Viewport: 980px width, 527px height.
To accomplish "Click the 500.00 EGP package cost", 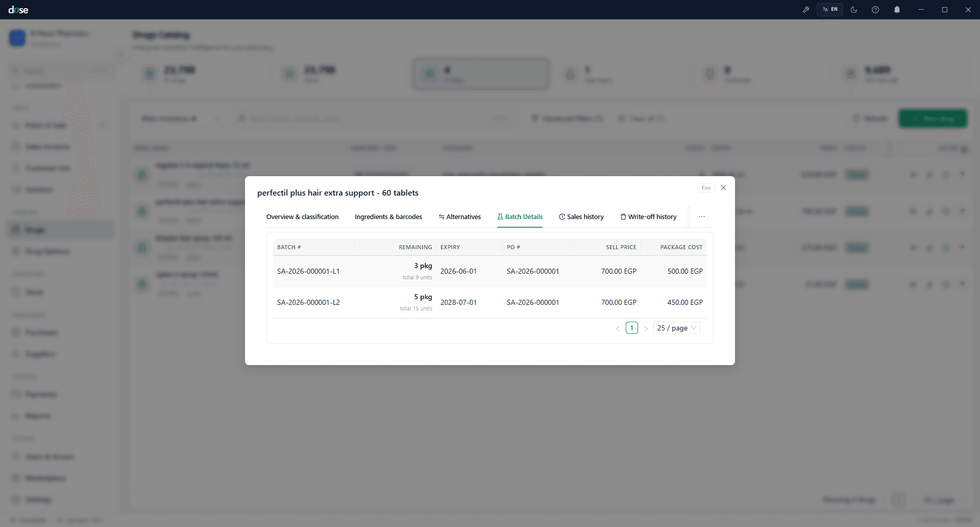I will pyautogui.click(x=685, y=272).
